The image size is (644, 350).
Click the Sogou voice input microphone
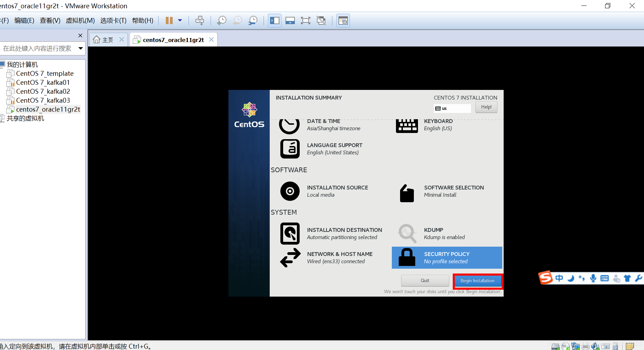click(593, 278)
